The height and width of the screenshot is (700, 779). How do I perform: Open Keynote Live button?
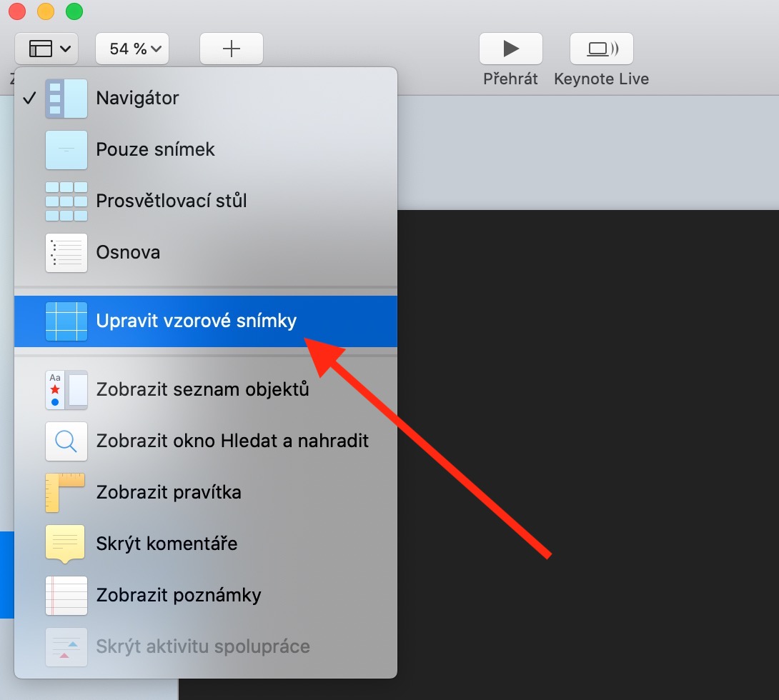pos(602,49)
